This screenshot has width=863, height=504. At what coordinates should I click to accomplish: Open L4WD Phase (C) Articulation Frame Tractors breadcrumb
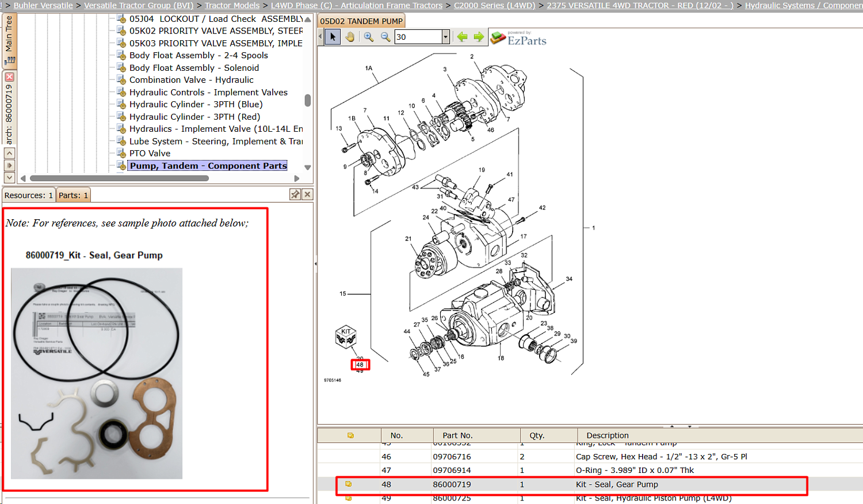[x=357, y=5]
